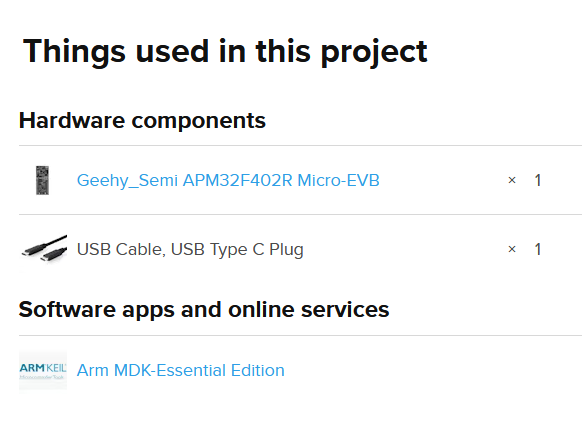Screen dimensions: 582x421
Task: Click the Things used in this project heading
Action: (x=225, y=52)
